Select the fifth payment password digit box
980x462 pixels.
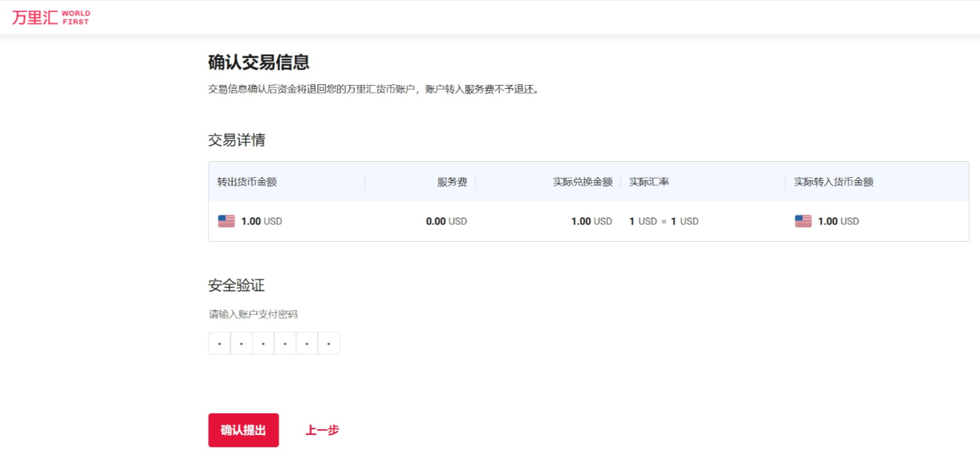pyautogui.click(x=307, y=344)
